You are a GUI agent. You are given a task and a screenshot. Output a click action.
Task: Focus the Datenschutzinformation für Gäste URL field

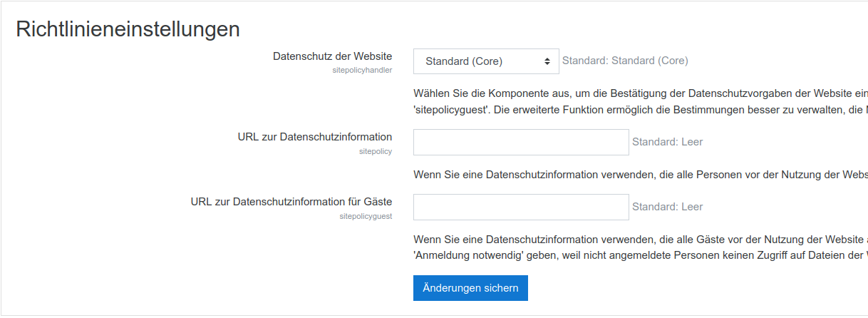click(x=520, y=207)
